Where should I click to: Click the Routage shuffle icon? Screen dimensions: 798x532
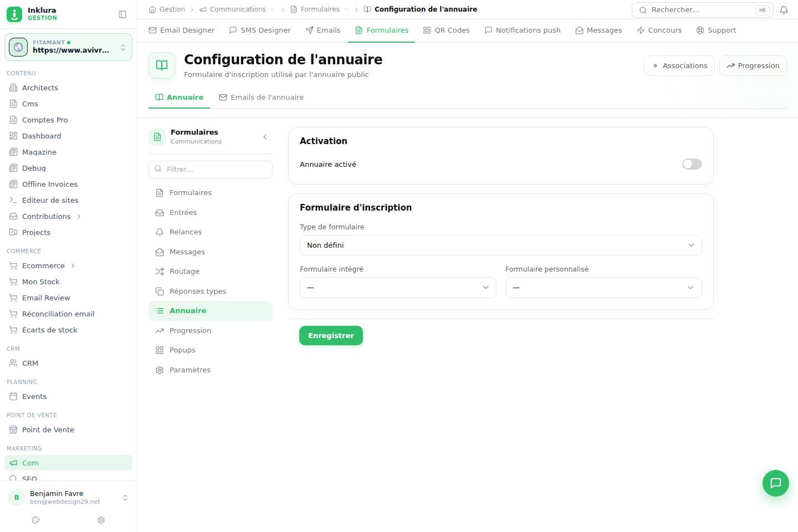click(160, 272)
